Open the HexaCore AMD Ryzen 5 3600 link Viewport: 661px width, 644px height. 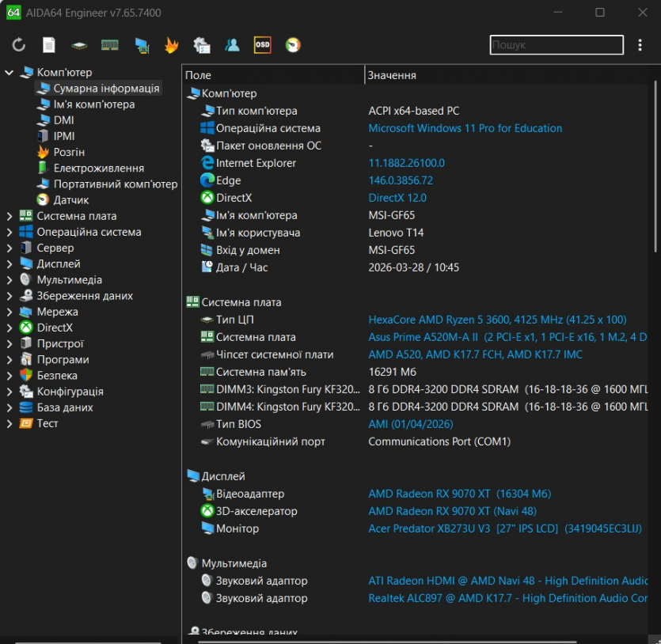[x=497, y=320]
